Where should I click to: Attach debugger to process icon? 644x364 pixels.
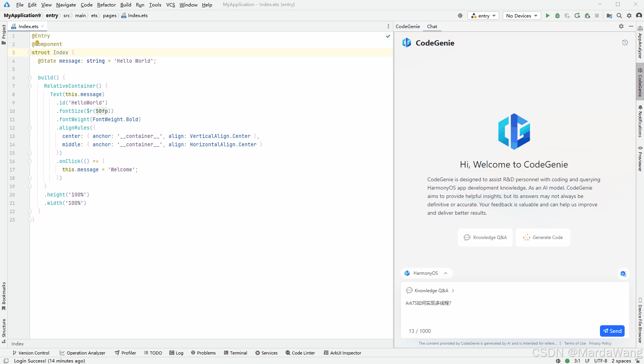pos(587,16)
